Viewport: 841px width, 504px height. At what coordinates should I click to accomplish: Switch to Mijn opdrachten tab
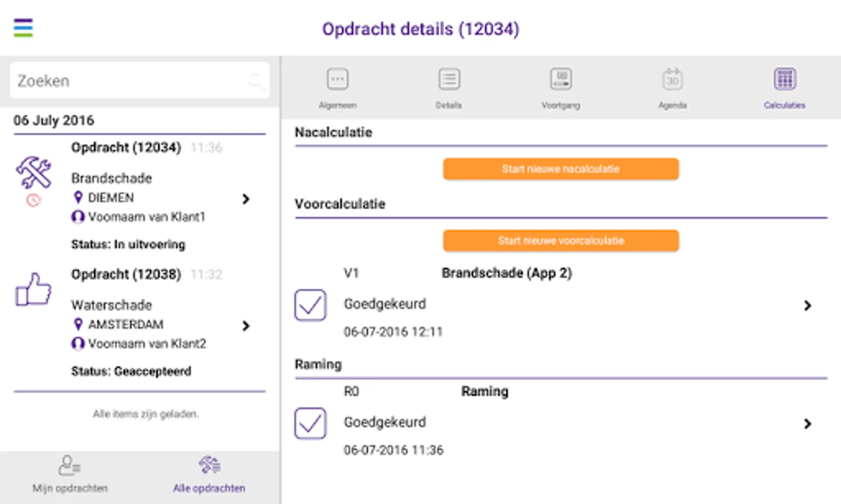coord(70,474)
